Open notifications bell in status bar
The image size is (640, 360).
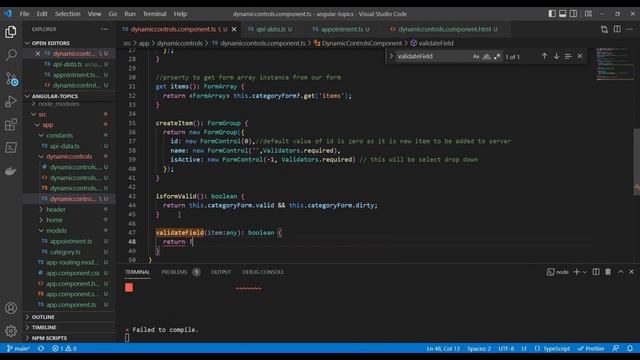click(x=630, y=349)
